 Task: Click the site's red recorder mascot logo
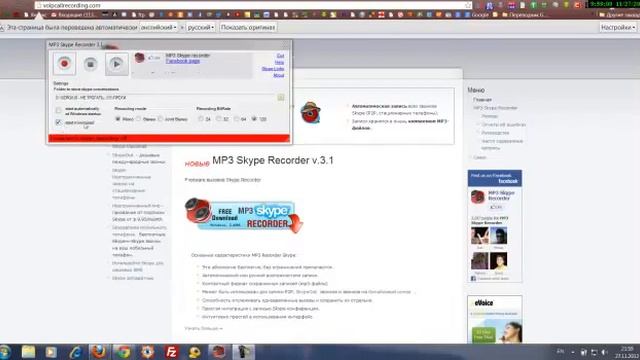click(311, 113)
